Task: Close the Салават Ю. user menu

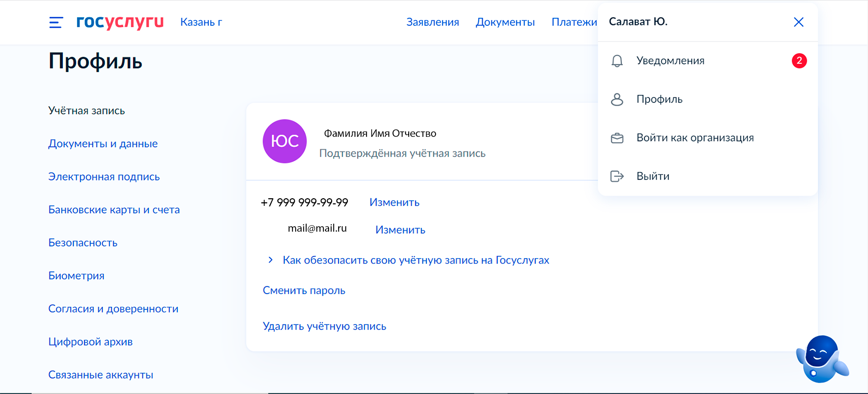Action: point(799,22)
